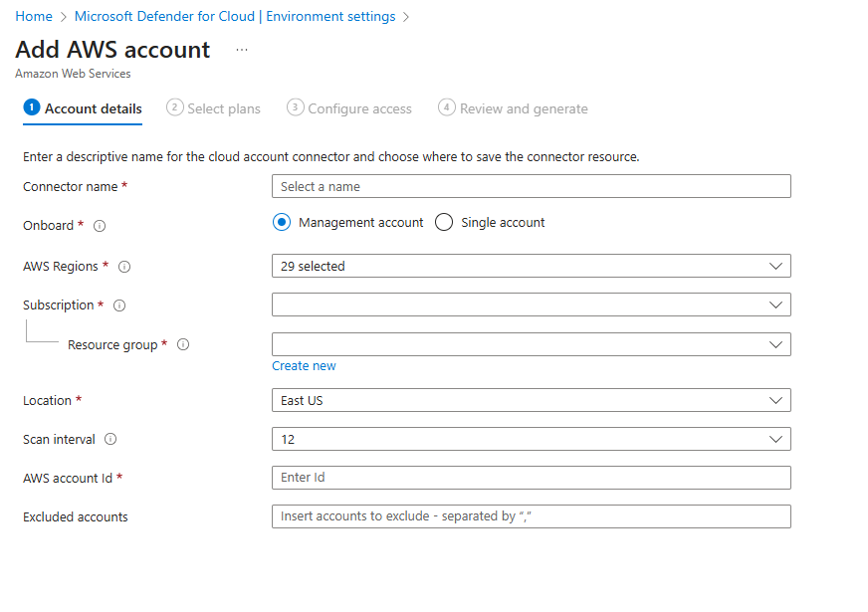Click the info icon next to Subscription

(x=120, y=306)
